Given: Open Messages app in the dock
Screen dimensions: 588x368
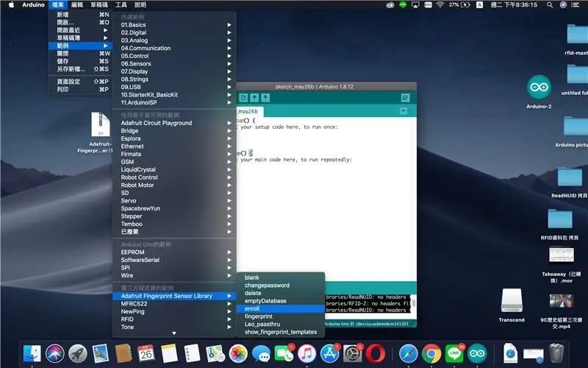Looking at the screenshot, I should (x=261, y=354).
